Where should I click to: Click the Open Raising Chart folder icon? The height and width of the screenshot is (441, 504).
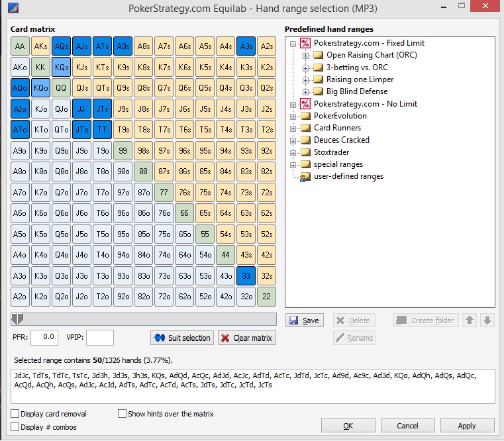pos(318,55)
